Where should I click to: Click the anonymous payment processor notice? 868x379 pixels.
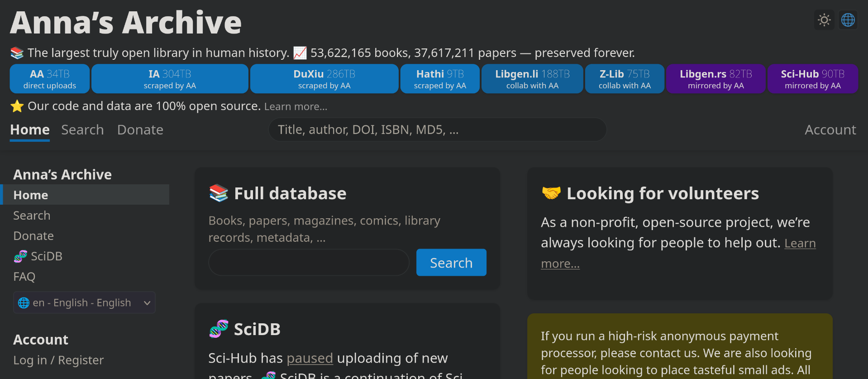tap(680, 346)
